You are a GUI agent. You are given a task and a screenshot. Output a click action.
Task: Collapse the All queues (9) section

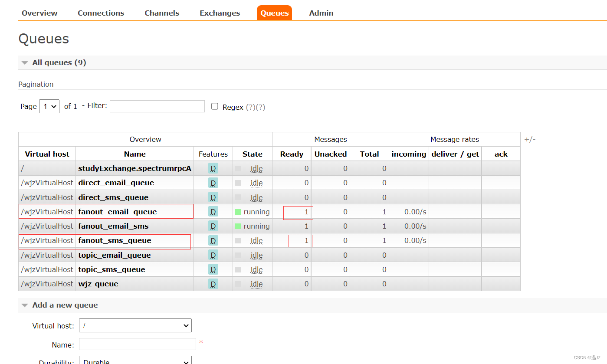(x=59, y=62)
